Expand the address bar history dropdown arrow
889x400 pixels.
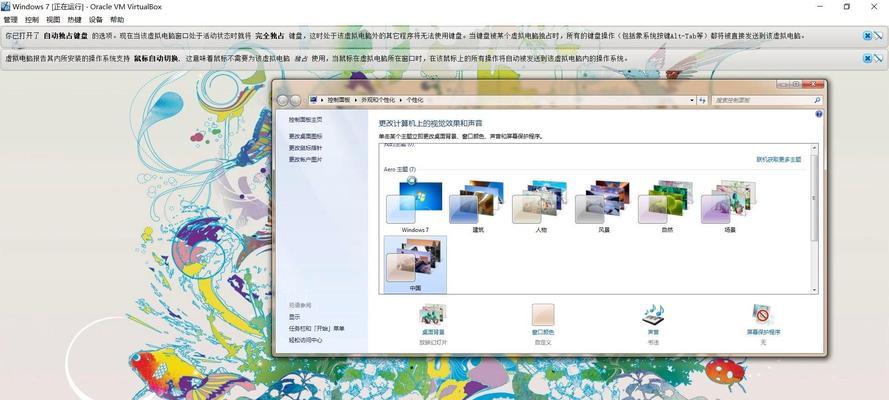[692, 100]
